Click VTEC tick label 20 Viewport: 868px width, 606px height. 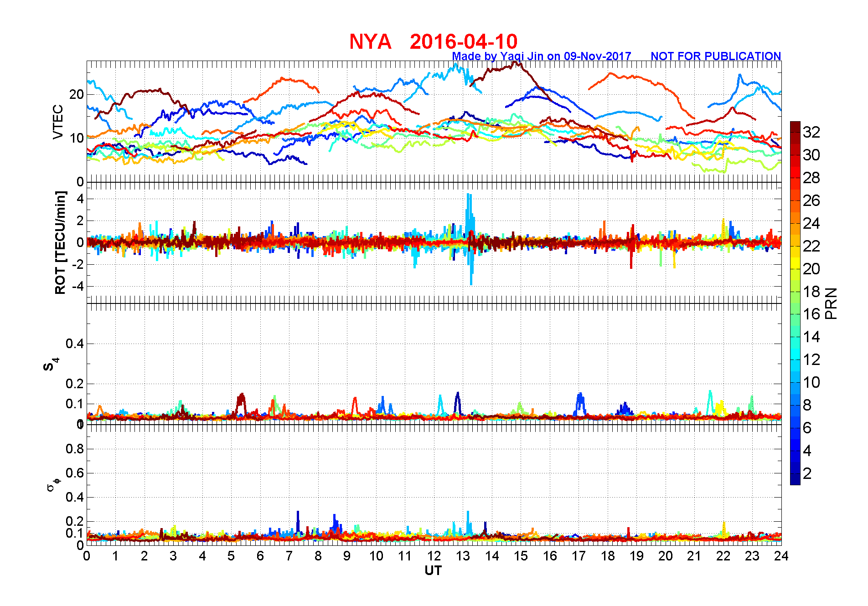[77, 94]
